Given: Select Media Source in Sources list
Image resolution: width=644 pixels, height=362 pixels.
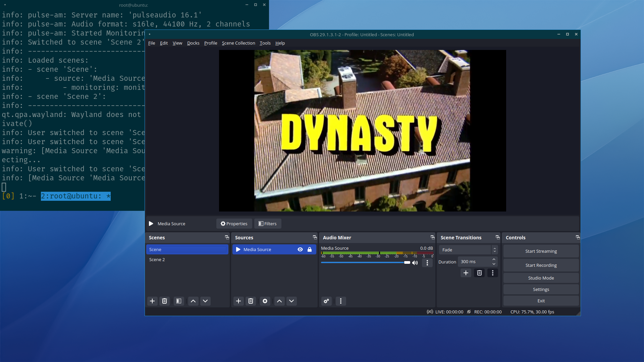Looking at the screenshot, I should [x=274, y=249].
